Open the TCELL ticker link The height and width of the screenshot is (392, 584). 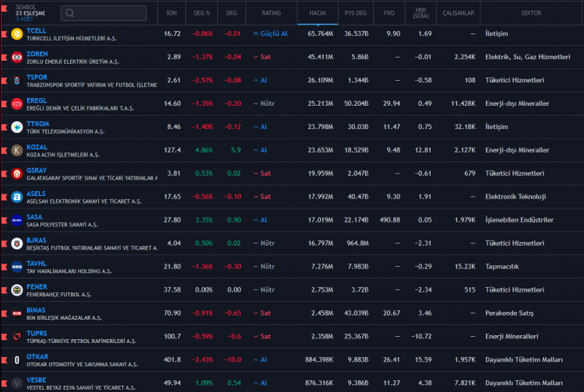(36, 30)
